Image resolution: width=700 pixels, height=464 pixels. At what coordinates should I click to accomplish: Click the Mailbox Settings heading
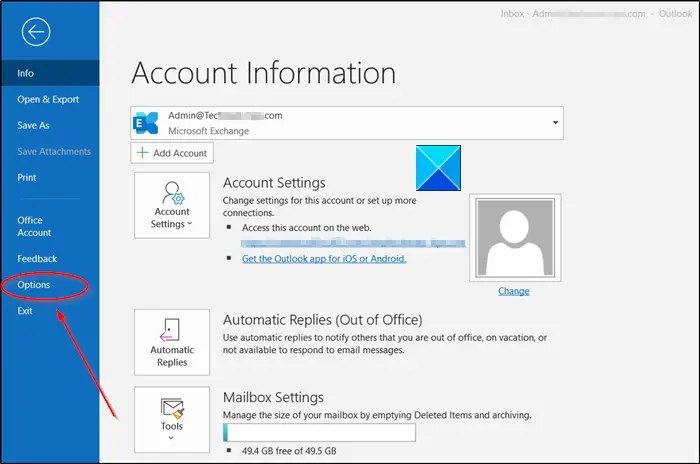pos(273,397)
